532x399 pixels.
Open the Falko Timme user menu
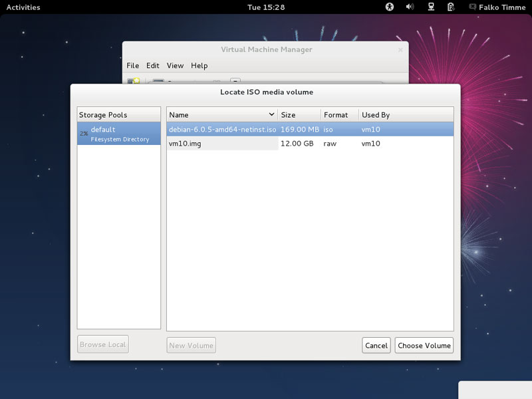point(503,7)
